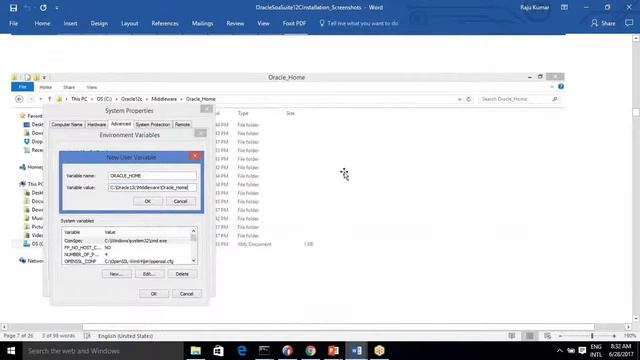
Task: Click Middleware in the Explorer address path
Action: (164, 99)
